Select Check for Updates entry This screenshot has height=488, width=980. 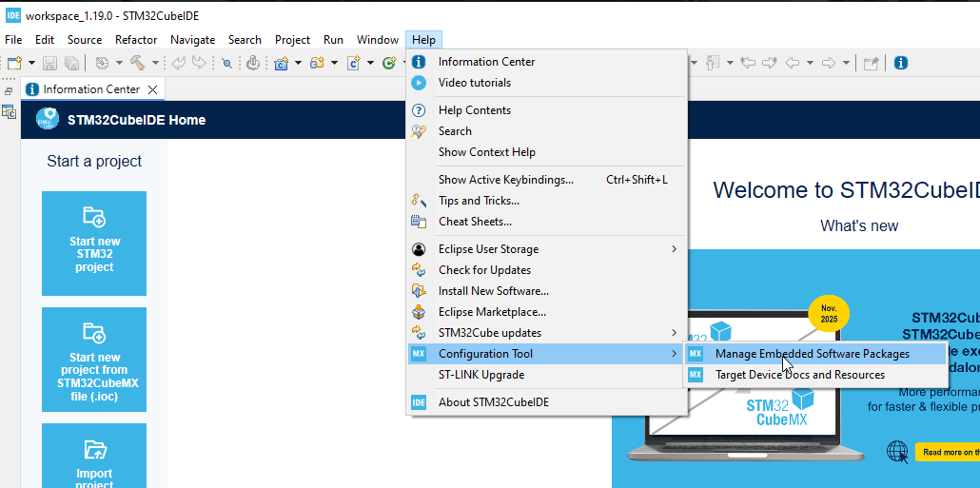pos(547,270)
